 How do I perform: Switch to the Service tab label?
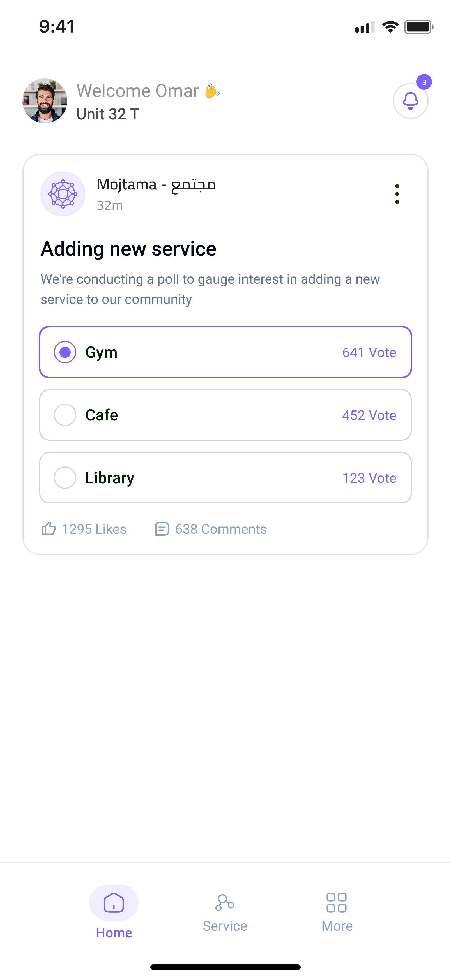coord(225,926)
